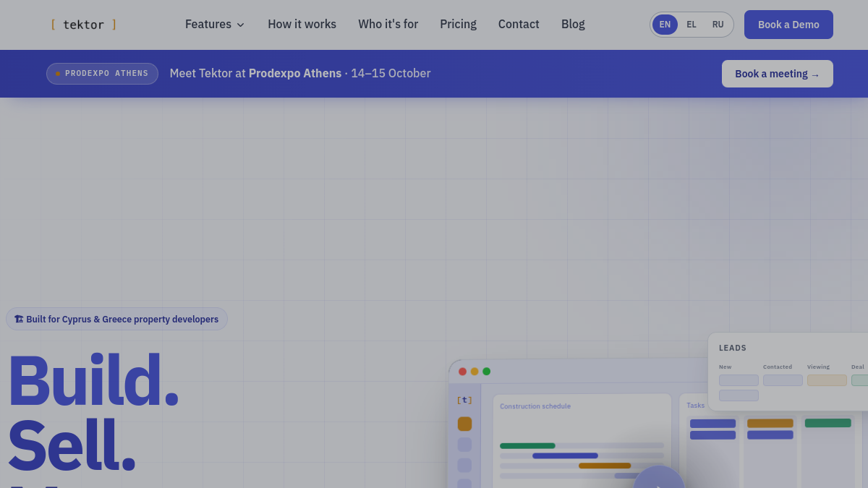Click the "Tasks" panel title
The height and width of the screenshot is (488, 868).
(696, 406)
